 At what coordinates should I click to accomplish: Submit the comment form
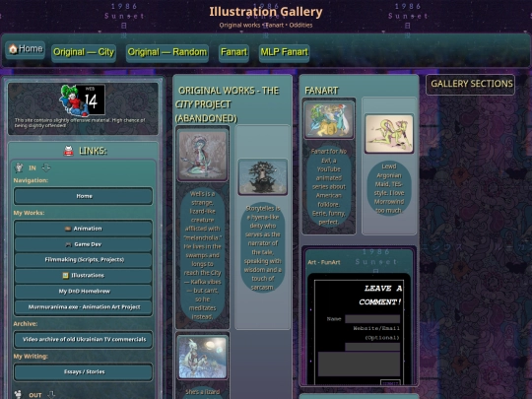coord(390,383)
